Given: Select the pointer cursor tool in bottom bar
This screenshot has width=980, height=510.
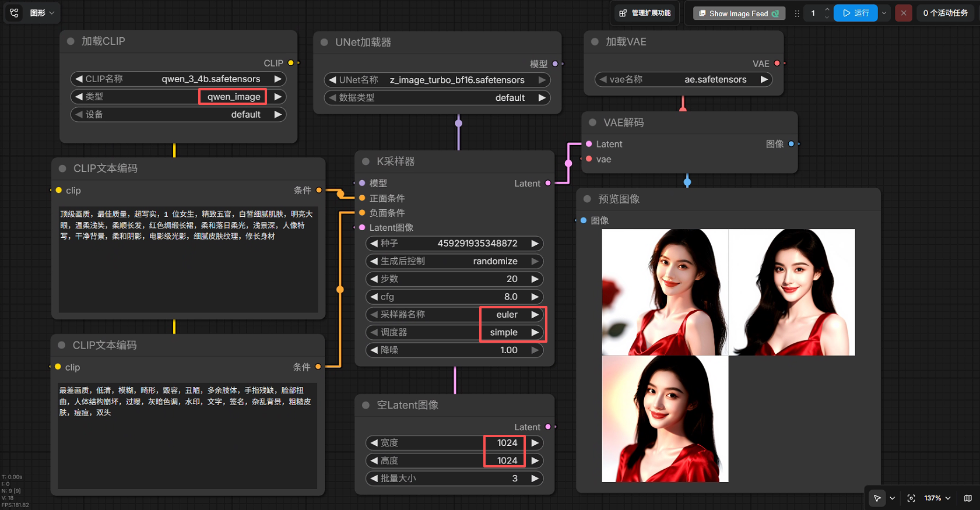Looking at the screenshot, I should [877, 498].
